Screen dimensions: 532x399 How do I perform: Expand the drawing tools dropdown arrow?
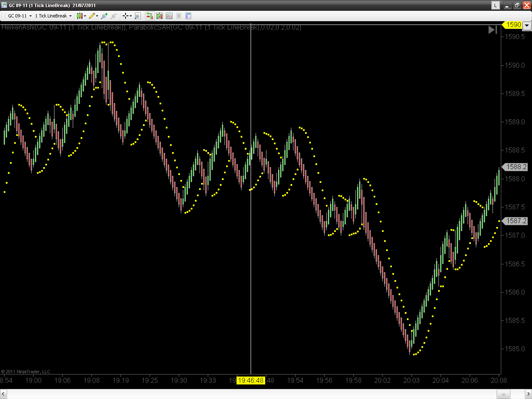pos(97,16)
